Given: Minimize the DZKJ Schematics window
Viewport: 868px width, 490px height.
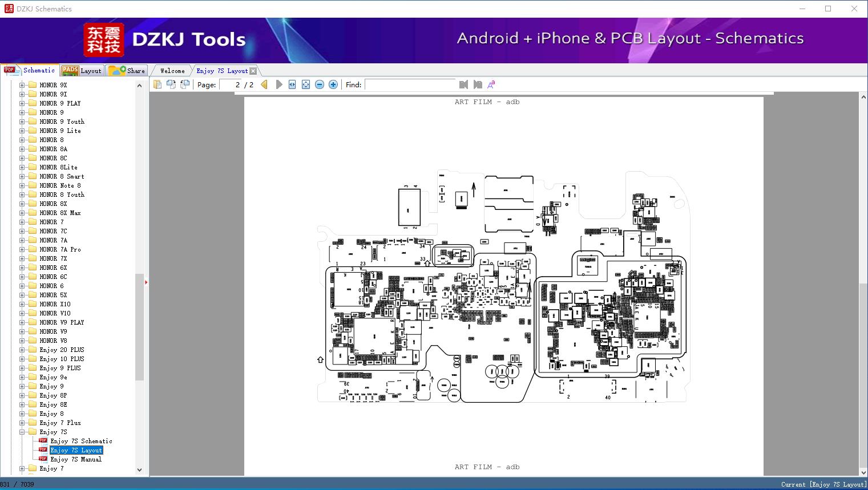Looking at the screenshot, I should (802, 9).
